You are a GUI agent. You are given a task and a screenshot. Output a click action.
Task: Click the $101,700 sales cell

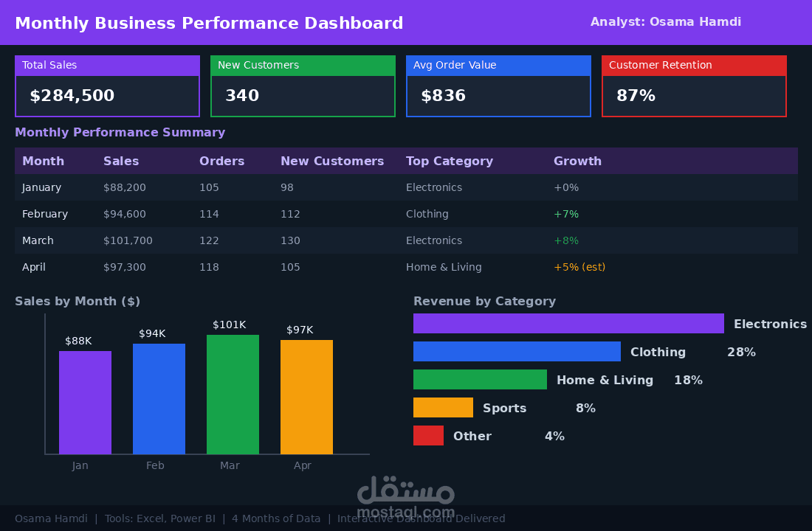[x=128, y=240]
